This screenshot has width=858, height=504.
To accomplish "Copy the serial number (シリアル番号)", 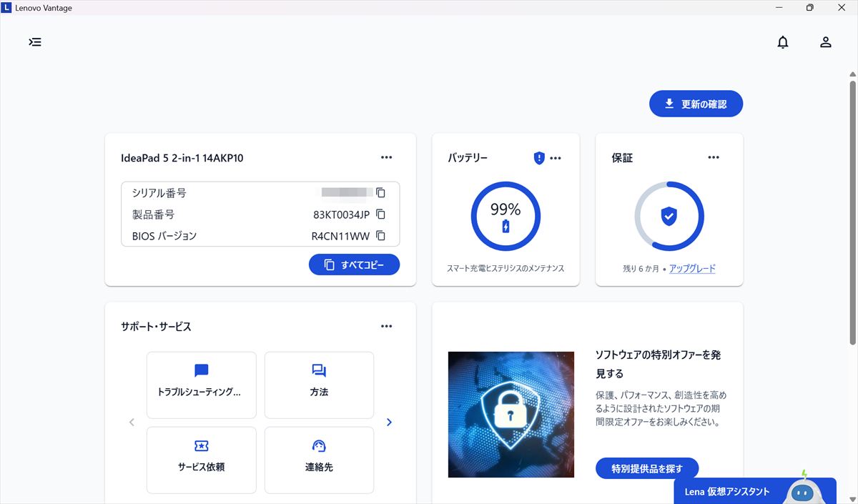I will pos(380,193).
